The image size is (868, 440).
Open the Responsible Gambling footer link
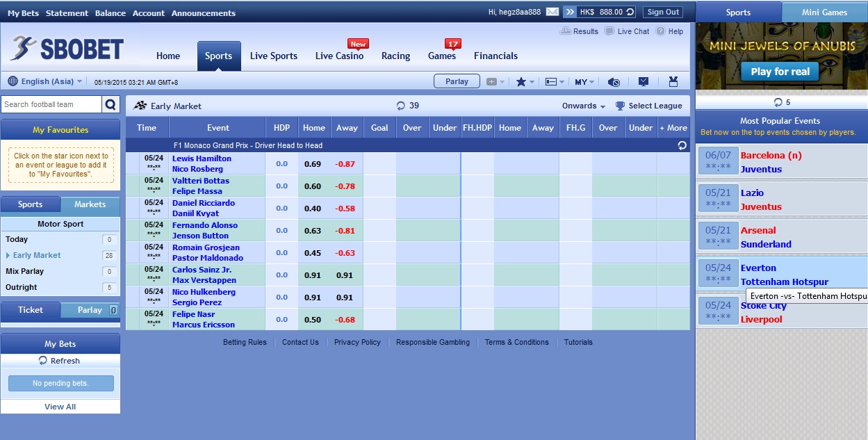[x=433, y=342]
